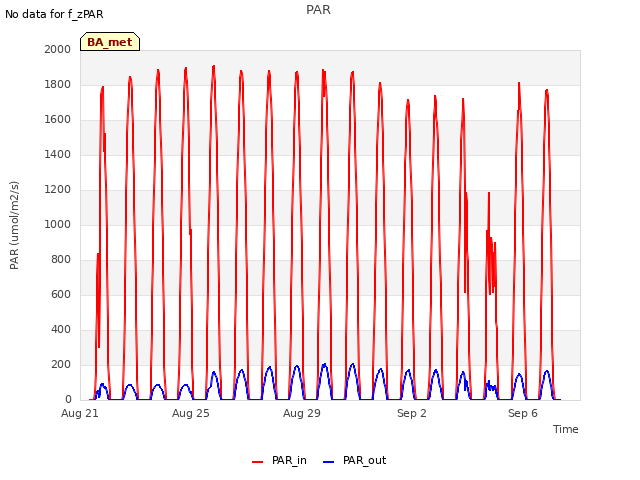Toggle the PAR_in legend entry
The image size is (640, 480).
(x=279, y=460)
